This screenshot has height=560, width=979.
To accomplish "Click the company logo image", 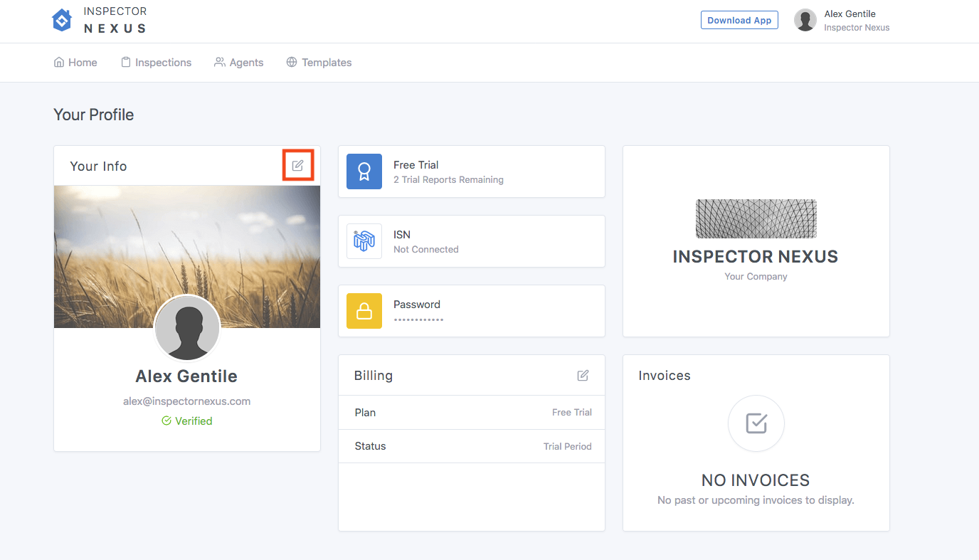I will click(756, 218).
